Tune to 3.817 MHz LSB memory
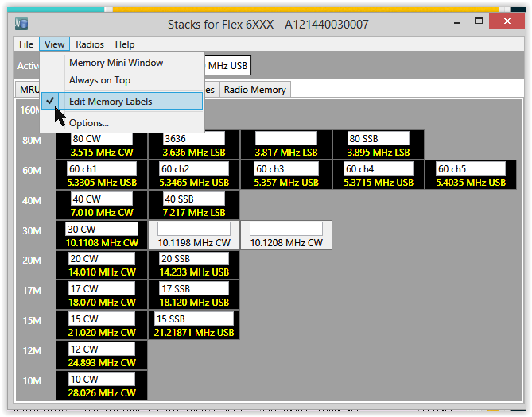 286,153
